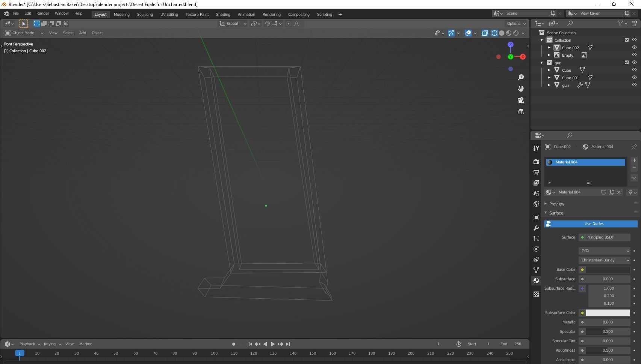This screenshot has height=364, width=641.
Task: Open the timeline Playback popover
Action: (x=30, y=344)
